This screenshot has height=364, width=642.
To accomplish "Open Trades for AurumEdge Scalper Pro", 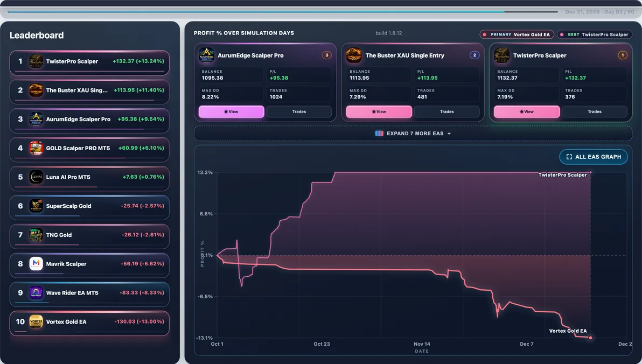I will point(299,112).
